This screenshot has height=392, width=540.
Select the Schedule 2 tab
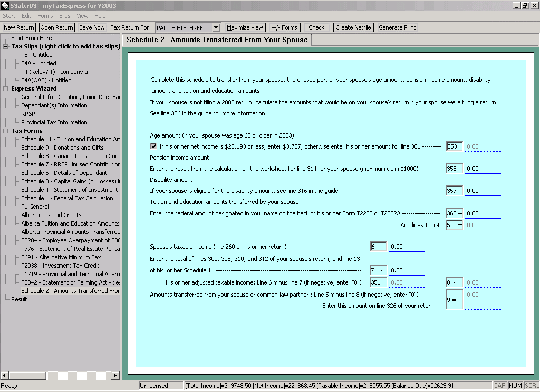tap(217, 40)
